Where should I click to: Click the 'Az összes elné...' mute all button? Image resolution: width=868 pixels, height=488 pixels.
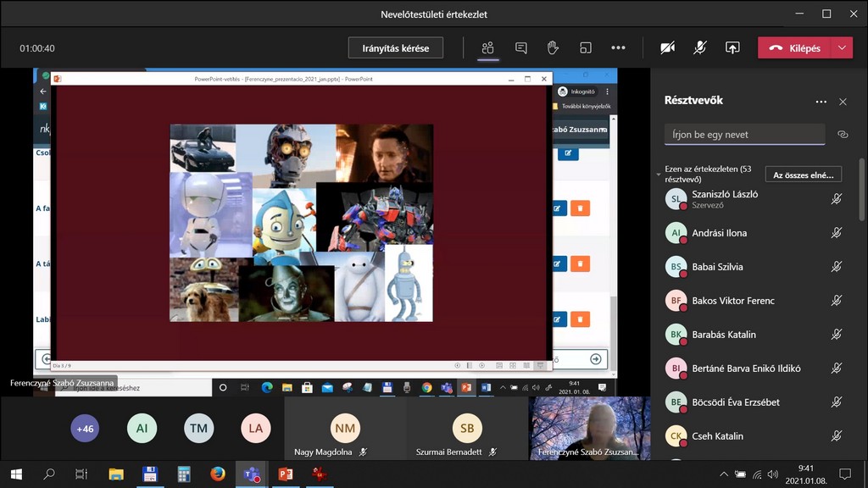coord(804,175)
